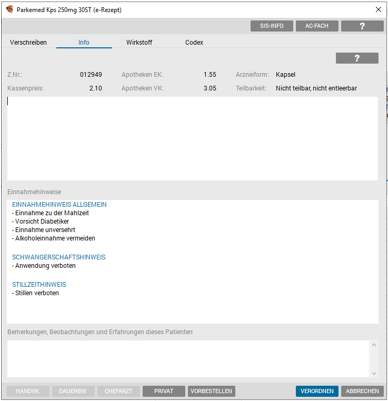The image size is (388, 401).
Task: Click the Apotheken VK value 3.05
Action: point(210,88)
